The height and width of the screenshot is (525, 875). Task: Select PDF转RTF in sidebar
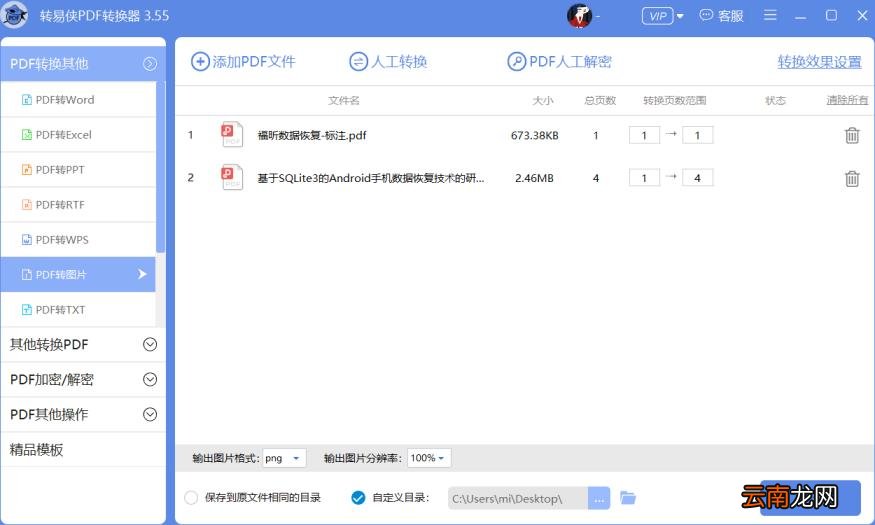click(78, 205)
